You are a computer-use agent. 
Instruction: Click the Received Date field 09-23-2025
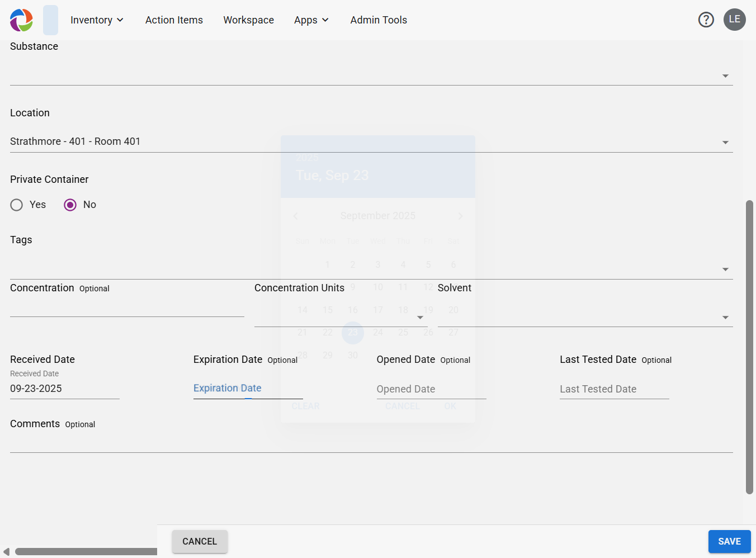point(65,389)
